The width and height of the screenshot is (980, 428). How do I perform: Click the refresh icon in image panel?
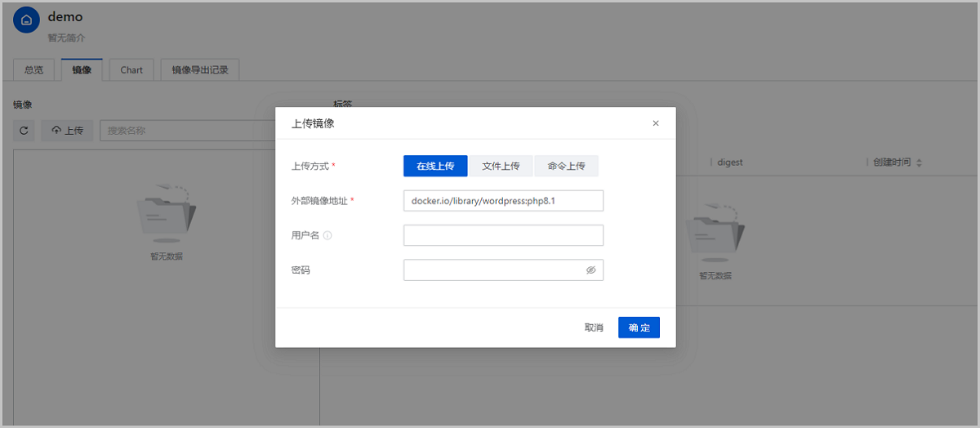point(24,131)
